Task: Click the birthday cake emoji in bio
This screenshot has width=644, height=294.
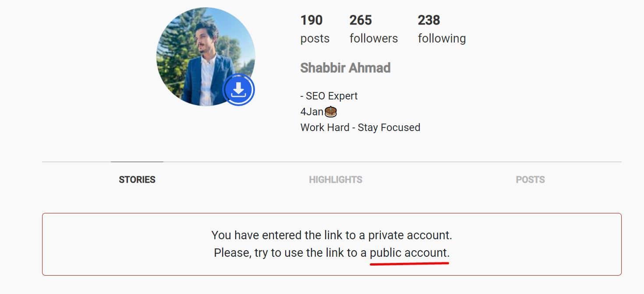Action: point(331,111)
